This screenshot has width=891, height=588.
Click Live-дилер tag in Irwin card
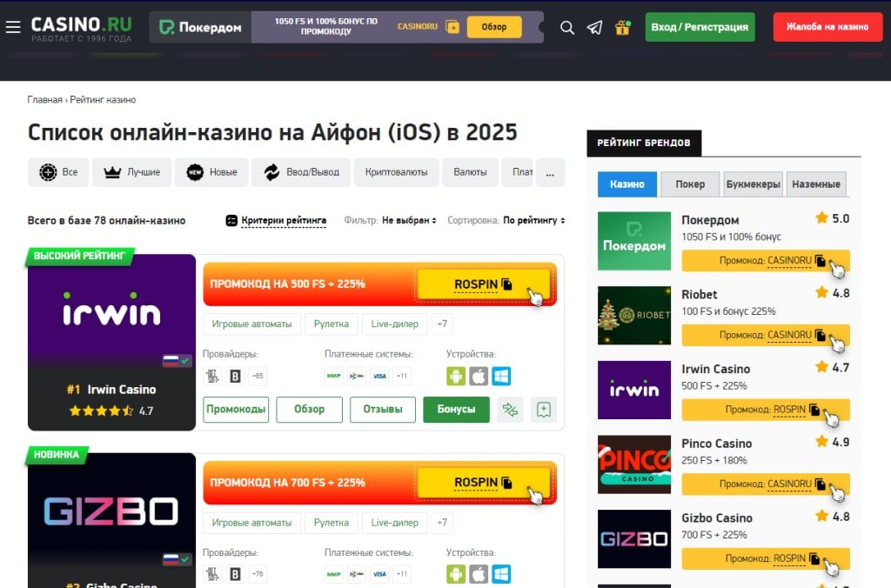(394, 324)
